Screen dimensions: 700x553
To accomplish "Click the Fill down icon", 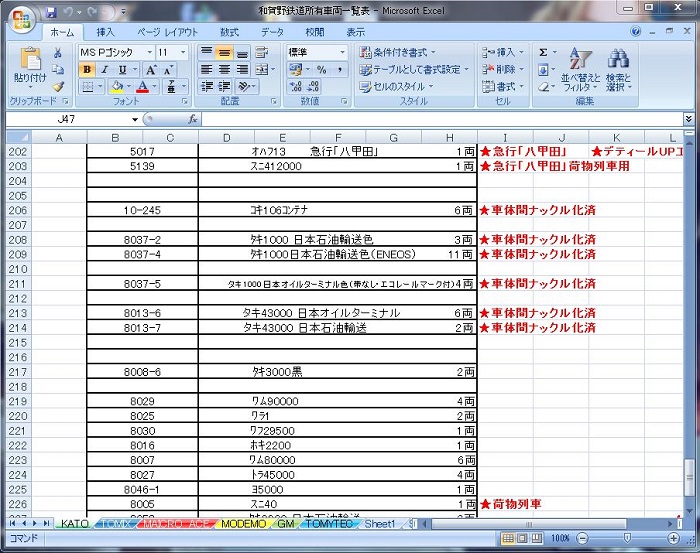I will point(543,69).
